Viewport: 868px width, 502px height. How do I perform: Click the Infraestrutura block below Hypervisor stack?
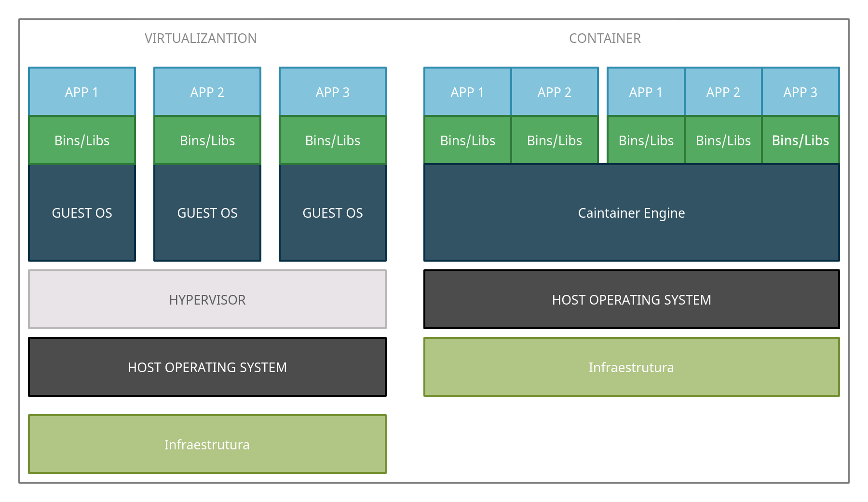[x=207, y=444]
